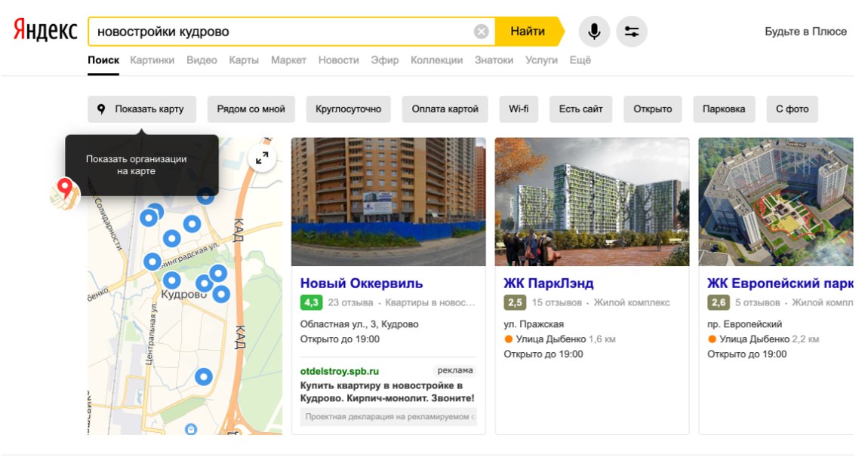Image resolution: width=868 pixels, height=466 pixels.
Task: Open 'ЖК ПаркЛэнд' title link
Action: pos(549,283)
